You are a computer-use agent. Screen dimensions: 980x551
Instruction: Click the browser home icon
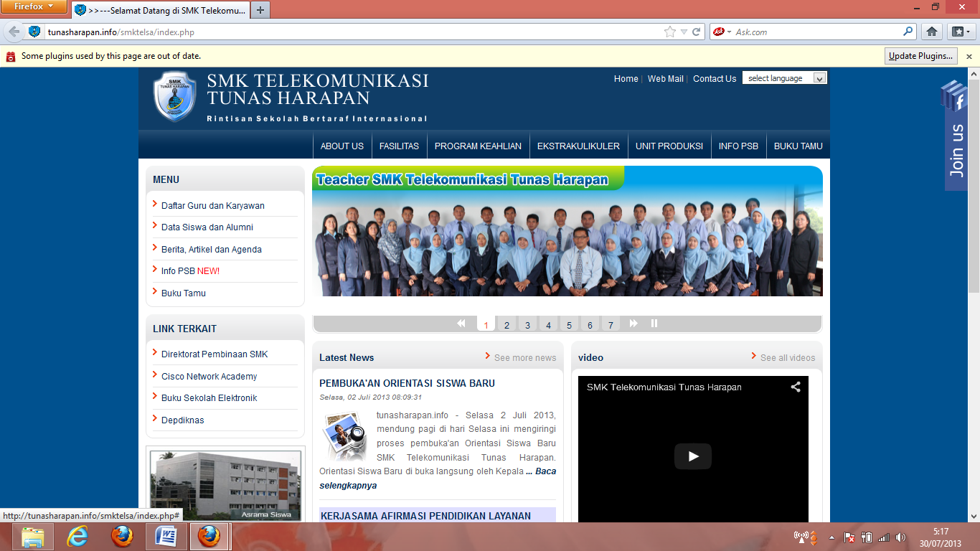[931, 32]
